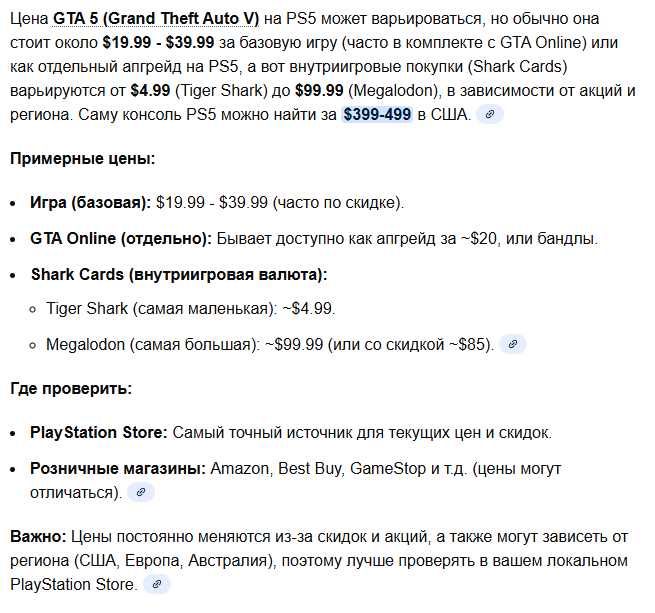Viewport: 655px width, 613px height.
Task: Click the "Примерные цены:" heading
Action: (x=82, y=158)
